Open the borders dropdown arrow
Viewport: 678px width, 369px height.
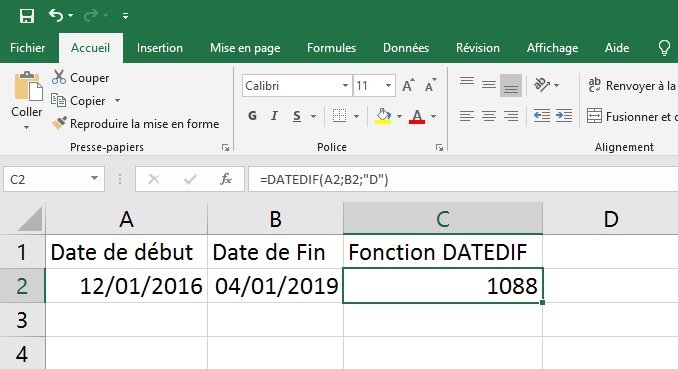(356, 116)
